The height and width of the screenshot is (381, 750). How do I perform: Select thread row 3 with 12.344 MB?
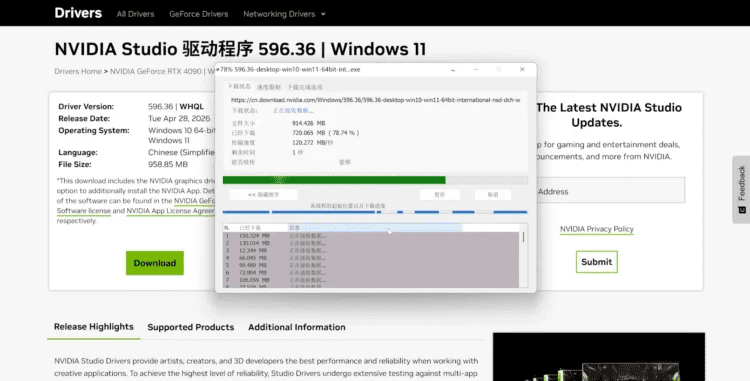click(x=371, y=250)
